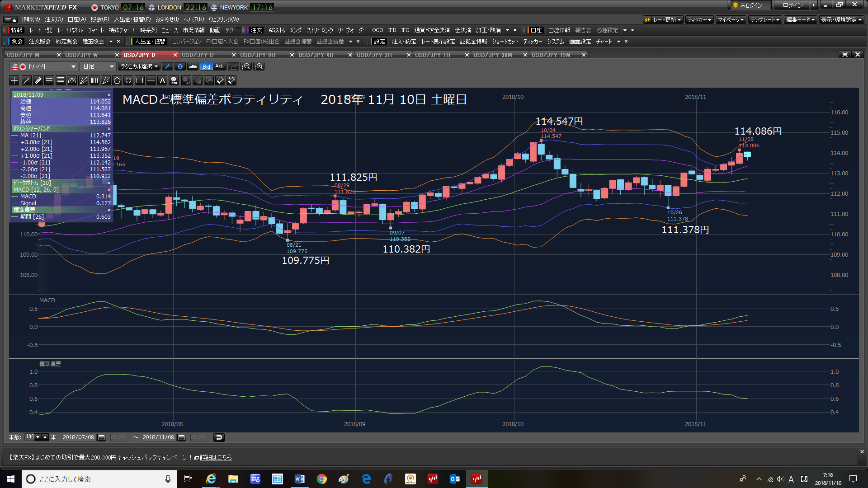
Task: Close the ピークボトム [10] legend section
Action: point(109,183)
